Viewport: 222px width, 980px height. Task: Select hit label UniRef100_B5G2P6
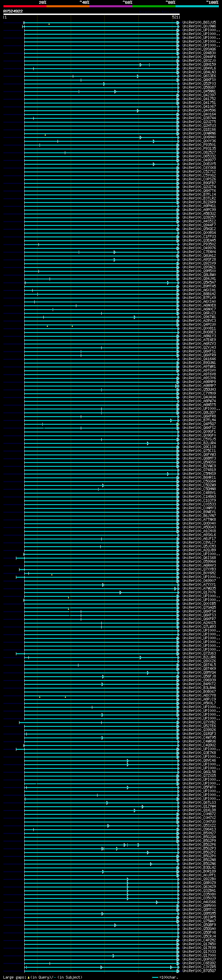[x=199, y=844]
